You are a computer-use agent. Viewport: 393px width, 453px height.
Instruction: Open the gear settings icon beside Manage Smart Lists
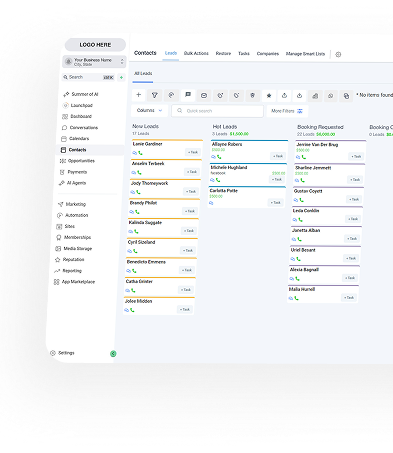point(338,54)
